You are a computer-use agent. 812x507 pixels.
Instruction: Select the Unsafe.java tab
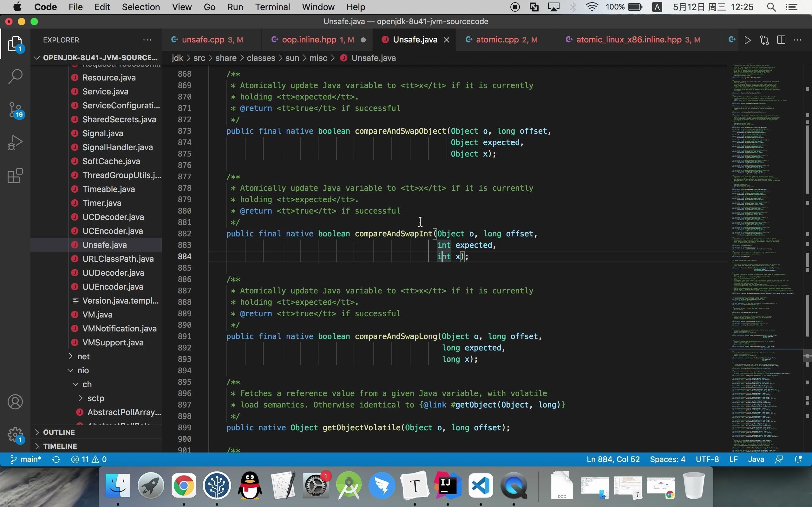pos(415,39)
